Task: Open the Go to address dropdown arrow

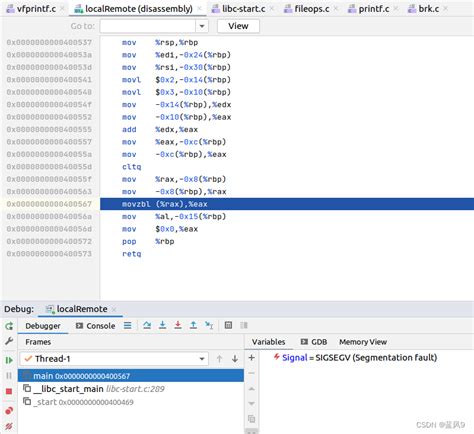Action: (x=202, y=26)
